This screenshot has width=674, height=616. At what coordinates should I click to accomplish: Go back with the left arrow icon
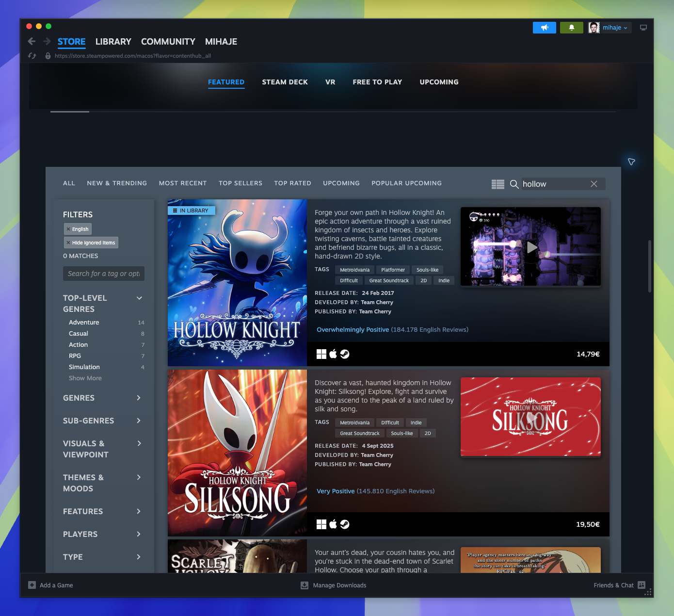[32, 41]
